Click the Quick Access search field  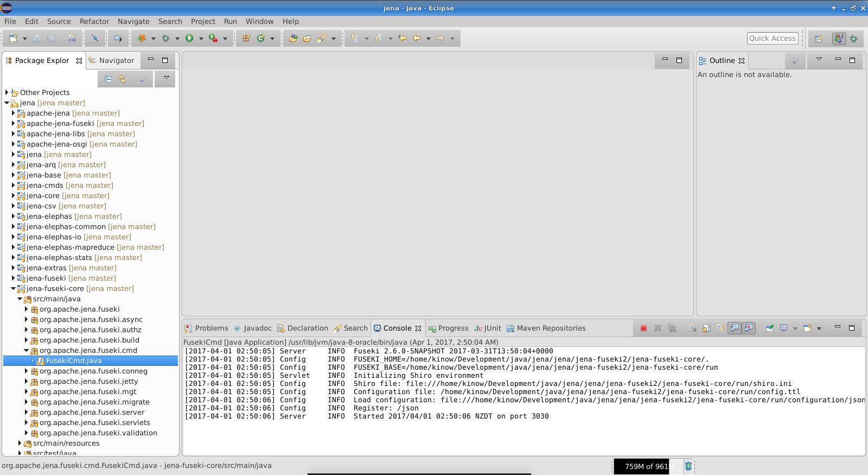(x=772, y=38)
